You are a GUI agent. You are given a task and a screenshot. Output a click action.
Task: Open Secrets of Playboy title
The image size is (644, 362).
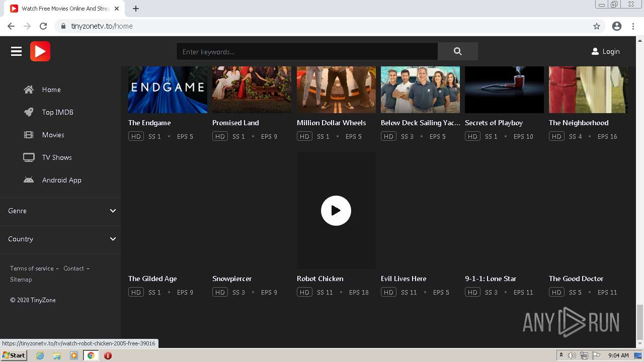[x=494, y=123]
